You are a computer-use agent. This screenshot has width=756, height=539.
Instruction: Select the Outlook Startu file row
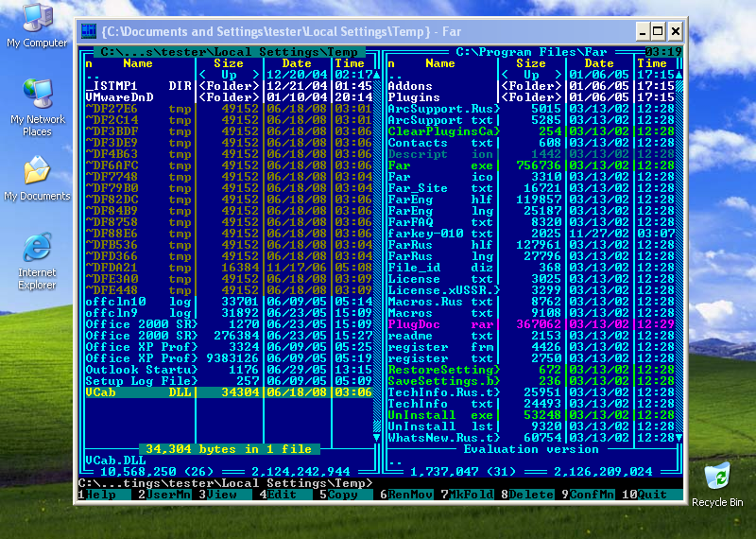(x=229, y=370)
